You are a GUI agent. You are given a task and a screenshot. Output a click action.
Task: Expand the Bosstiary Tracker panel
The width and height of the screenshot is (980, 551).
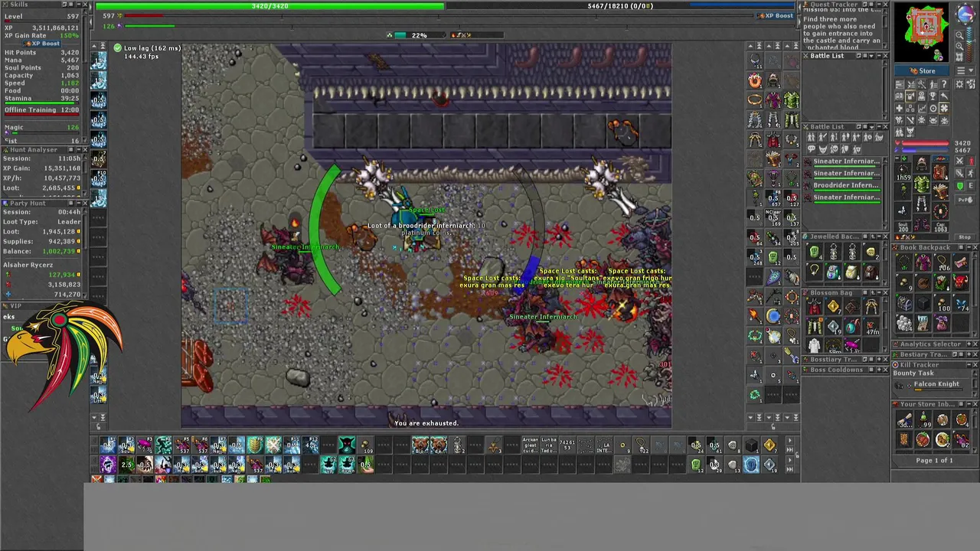point(879,359)
